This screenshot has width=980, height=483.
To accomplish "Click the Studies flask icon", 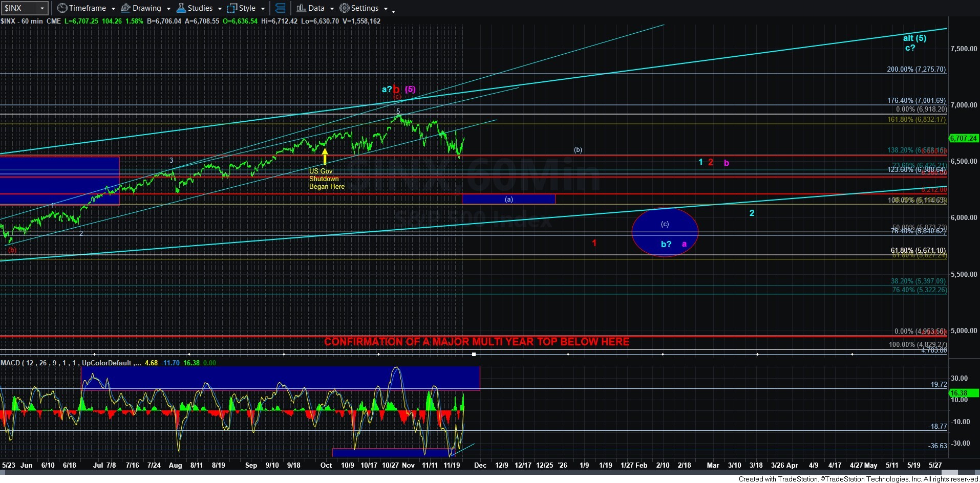I will [x=181, y=8].
